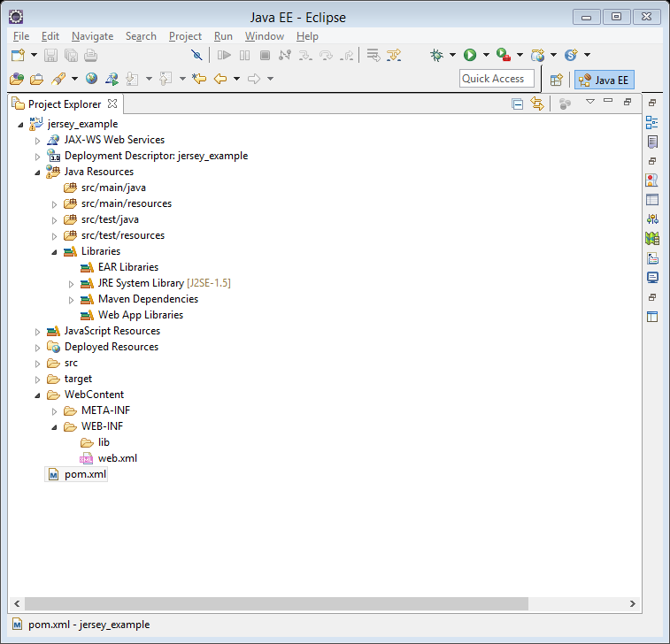This screenshot has width=670, height=644.
Task: Click the green Run button icon
Action: pyautogui.click(x=470, y=55)
